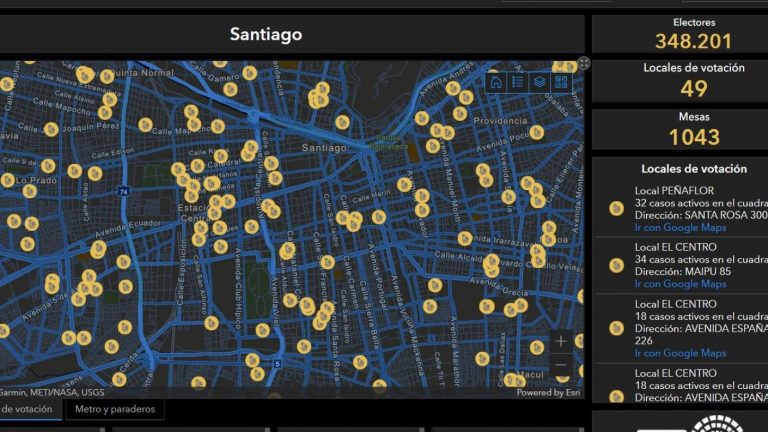Image resolution: width=768 pixels, height=432 pixels.
Task: Open the layers panel on map
Action: pos(539,83)
